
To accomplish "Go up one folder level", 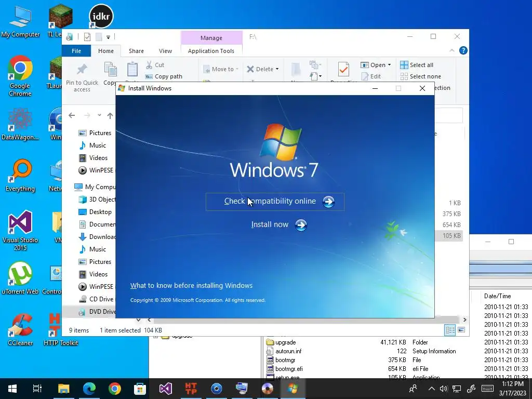I will (x=110, y=116).
